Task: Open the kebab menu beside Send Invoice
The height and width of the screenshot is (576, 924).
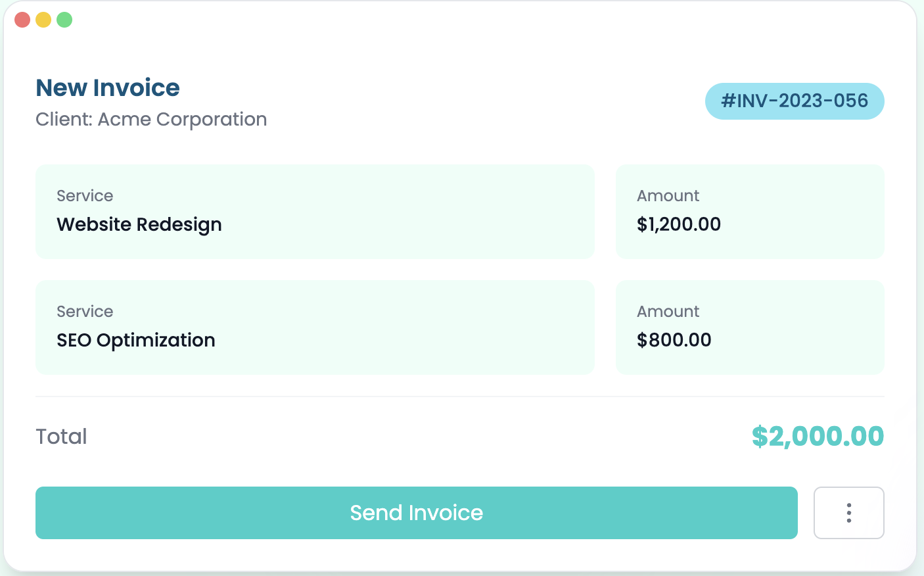Action: click(849, 513)
